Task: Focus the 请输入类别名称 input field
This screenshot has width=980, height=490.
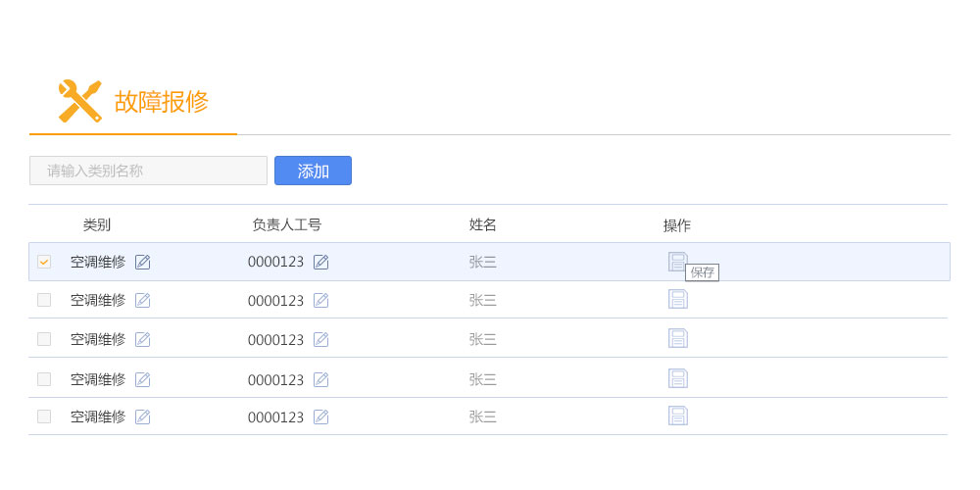Action: point(148,171)
